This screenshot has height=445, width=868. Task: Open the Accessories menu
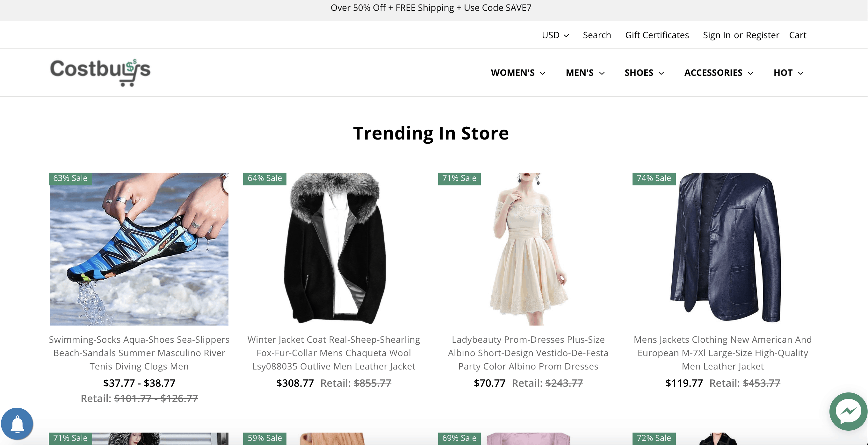(x=718, y=73)
